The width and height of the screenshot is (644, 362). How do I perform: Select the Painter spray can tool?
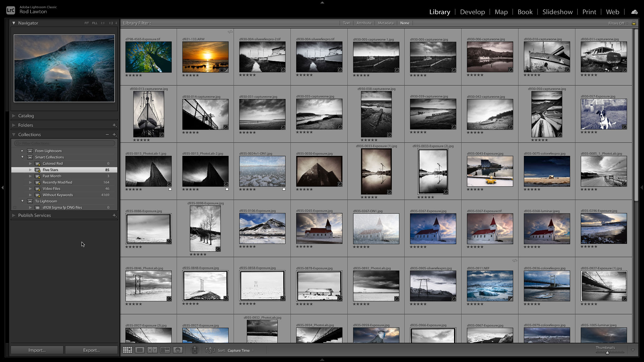(195, 350)
